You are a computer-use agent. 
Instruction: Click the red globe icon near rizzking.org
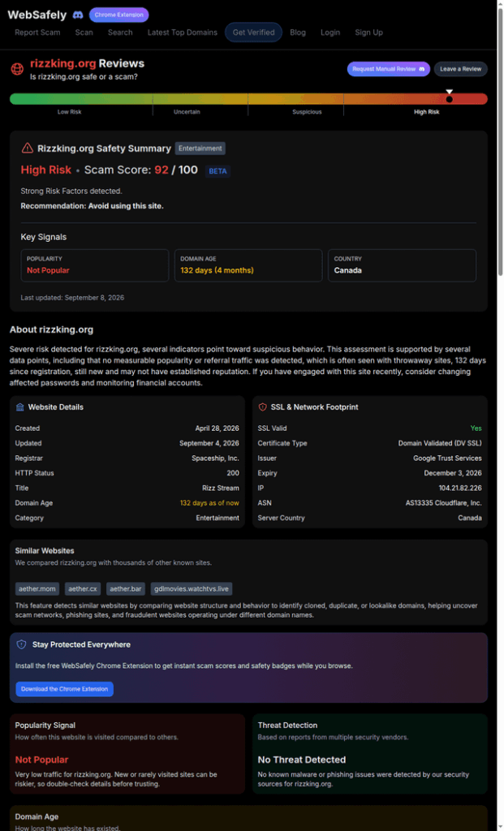tap(18, 69)
